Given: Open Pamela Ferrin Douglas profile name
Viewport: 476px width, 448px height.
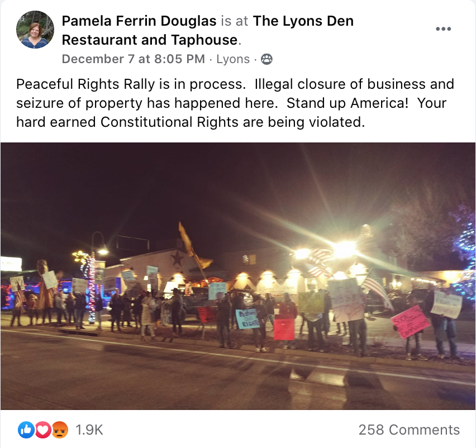Looking at the screenshot, I should point(139,21).
